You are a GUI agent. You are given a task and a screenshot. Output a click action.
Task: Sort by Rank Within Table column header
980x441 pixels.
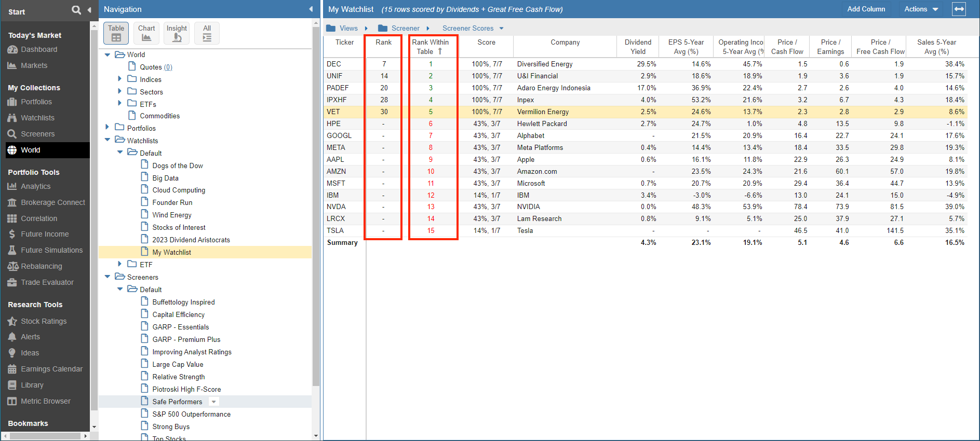(x=431, y=47)
